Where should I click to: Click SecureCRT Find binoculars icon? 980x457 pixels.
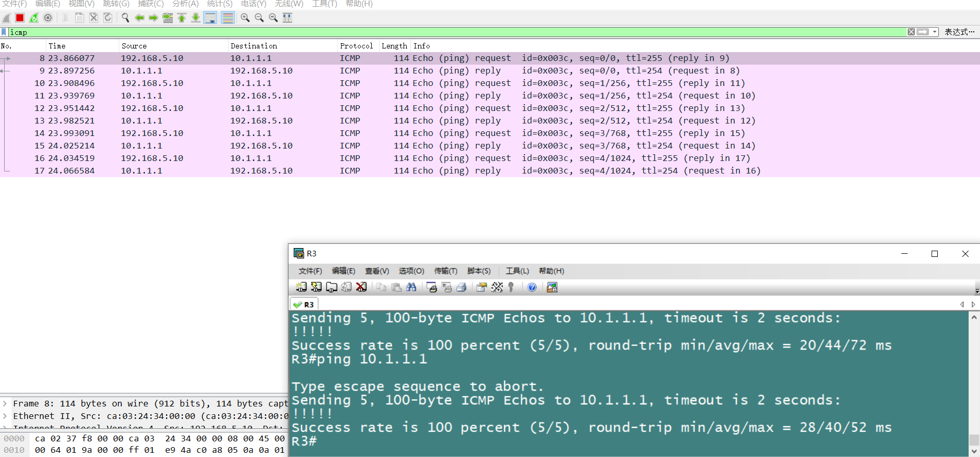tap(411, 287)
